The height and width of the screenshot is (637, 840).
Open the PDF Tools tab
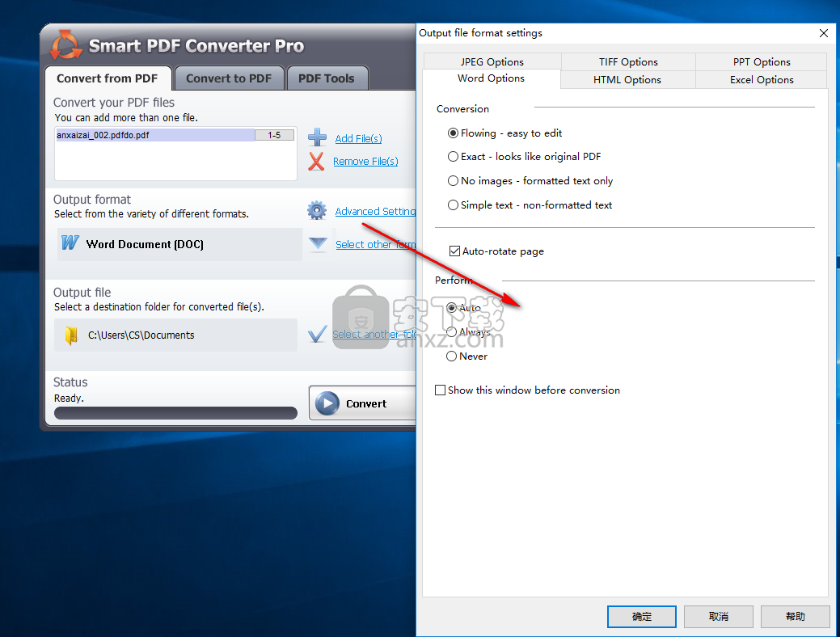pyautogui.click(x=327, y=78)
